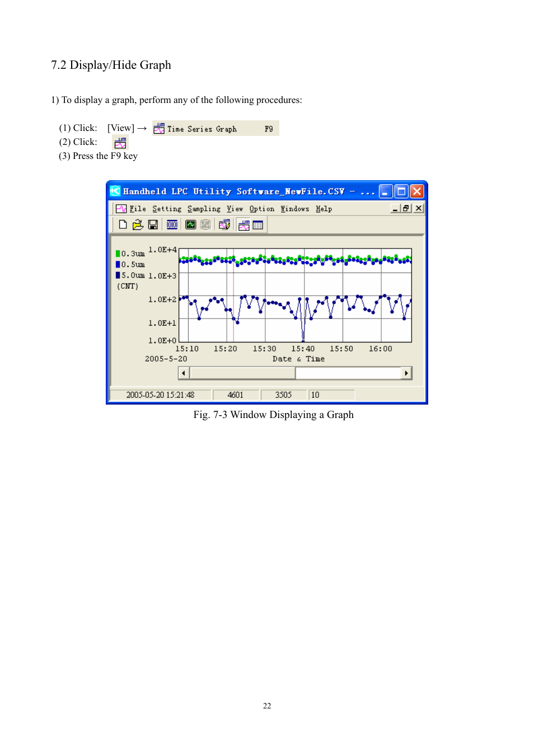Close the inner document window

click(x=419, y=208)
